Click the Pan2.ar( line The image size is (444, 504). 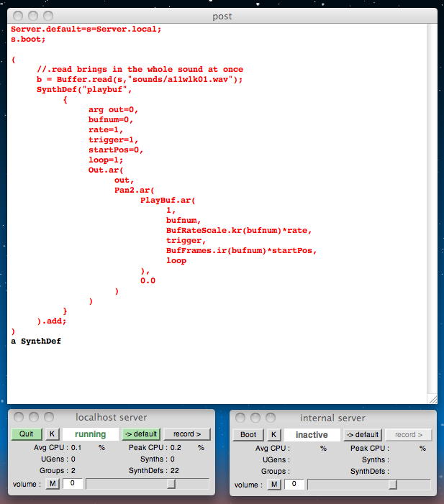(x=135, y=190)
